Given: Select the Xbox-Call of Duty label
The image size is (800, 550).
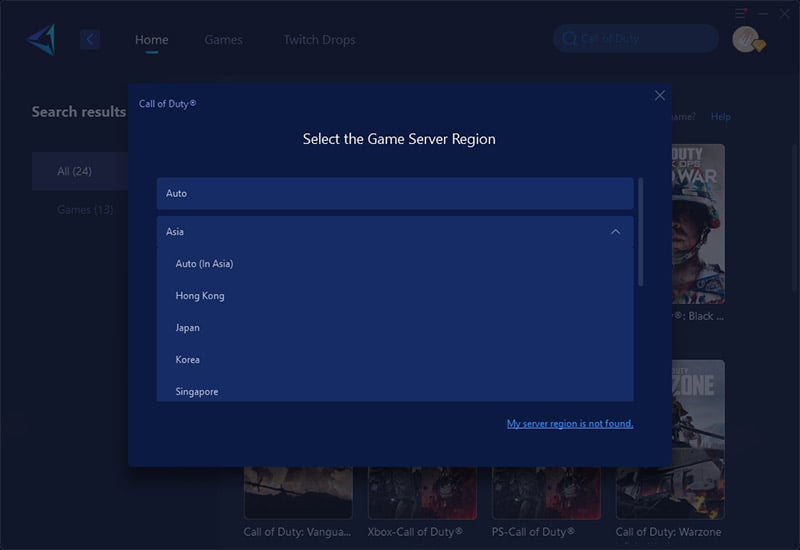Looking at the screenshot, I should 415,532.
